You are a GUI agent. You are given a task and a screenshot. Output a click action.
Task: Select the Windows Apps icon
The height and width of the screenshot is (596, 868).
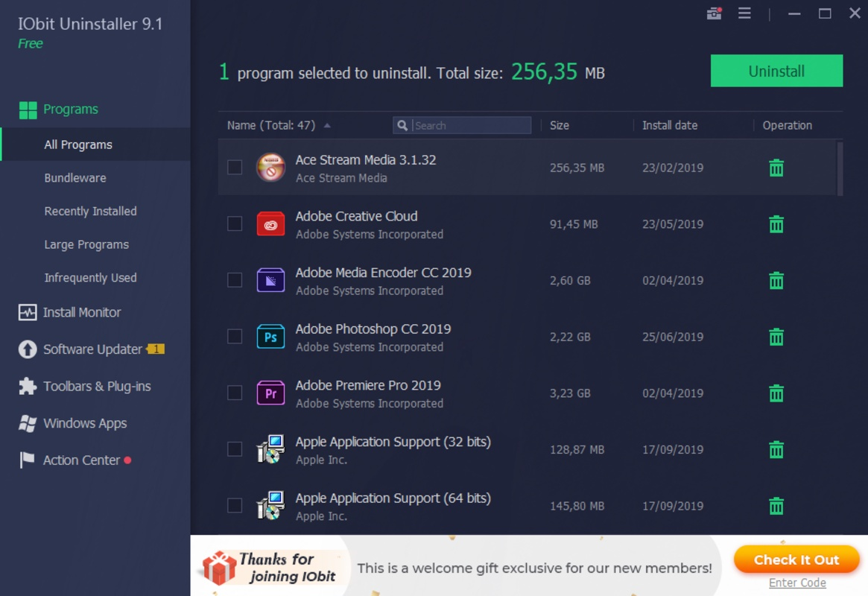click(27, 423)
